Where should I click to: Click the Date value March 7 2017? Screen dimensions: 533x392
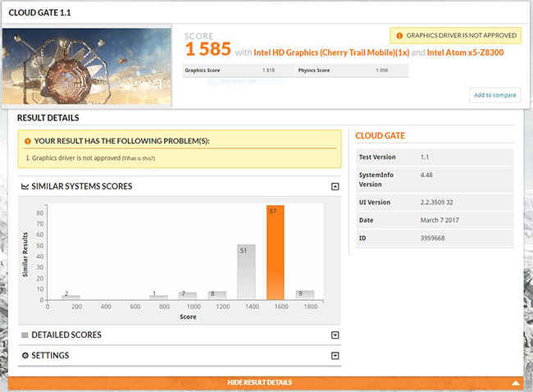coord(440,221)
